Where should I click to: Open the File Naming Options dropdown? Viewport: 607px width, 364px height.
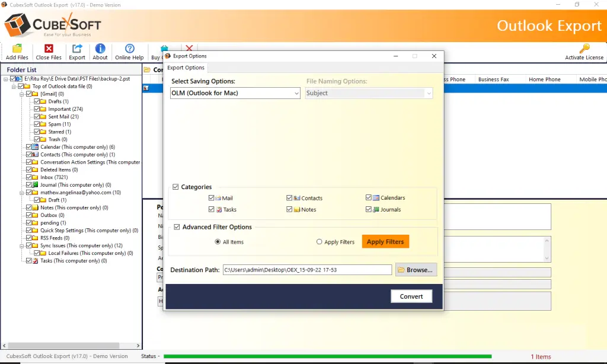[369, 93]
